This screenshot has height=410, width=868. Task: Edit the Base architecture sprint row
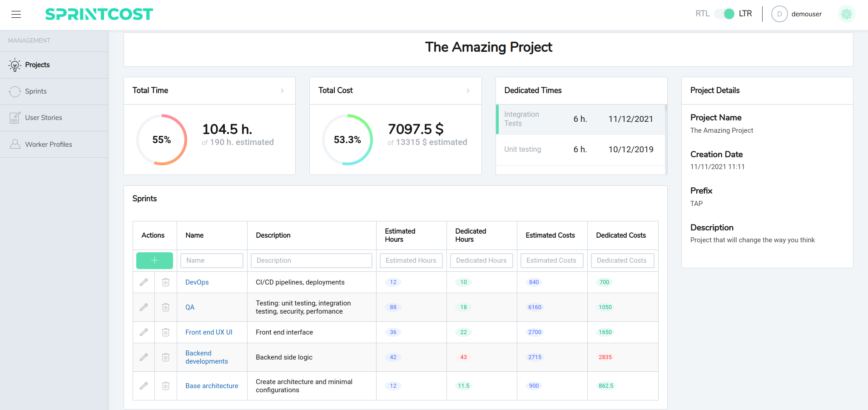[x=144, y=386]
